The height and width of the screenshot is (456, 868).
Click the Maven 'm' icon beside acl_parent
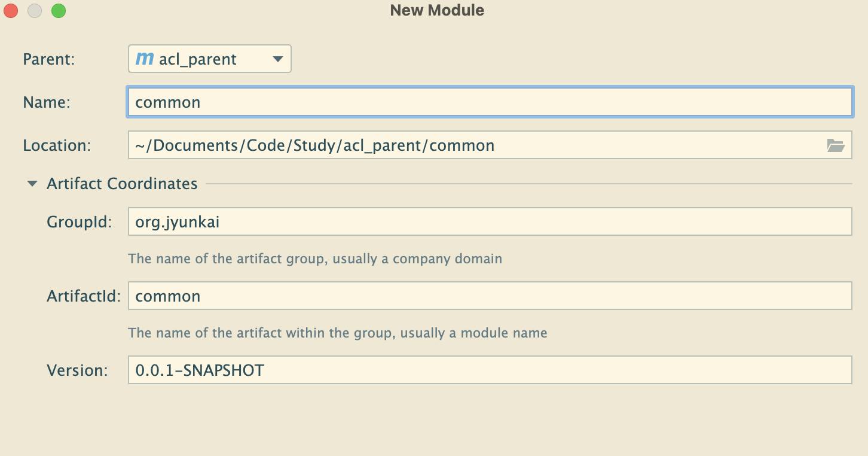(145, 59)
